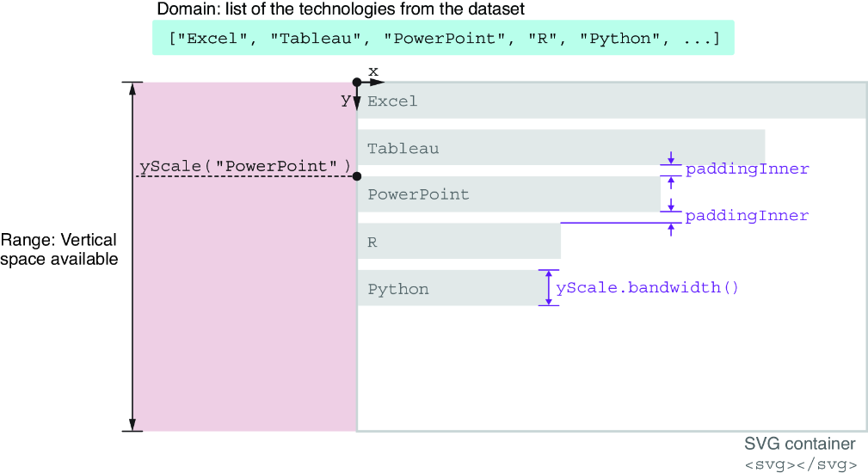Click the Range: Vertical space available label
Viewport: 868px width, 473px height.
tap(58, 249)
